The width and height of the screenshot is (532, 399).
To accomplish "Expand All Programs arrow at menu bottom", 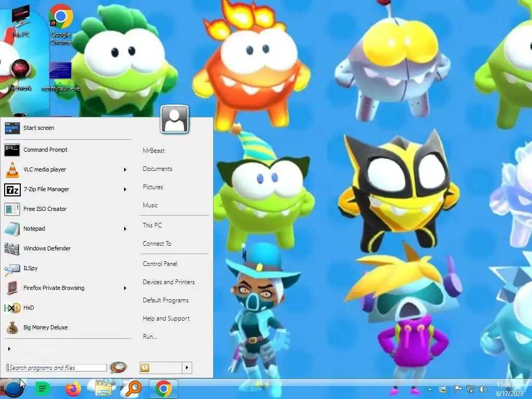I will coord(9,349).
